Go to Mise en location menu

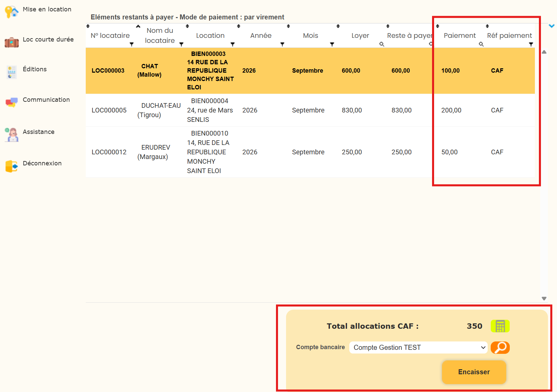pos(47,9)
